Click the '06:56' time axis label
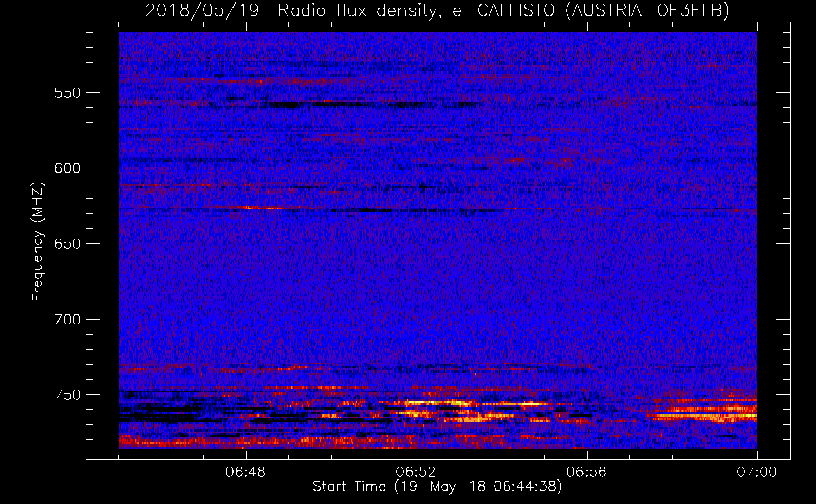This screenshot has height=504, width=816. pos(587,472)
